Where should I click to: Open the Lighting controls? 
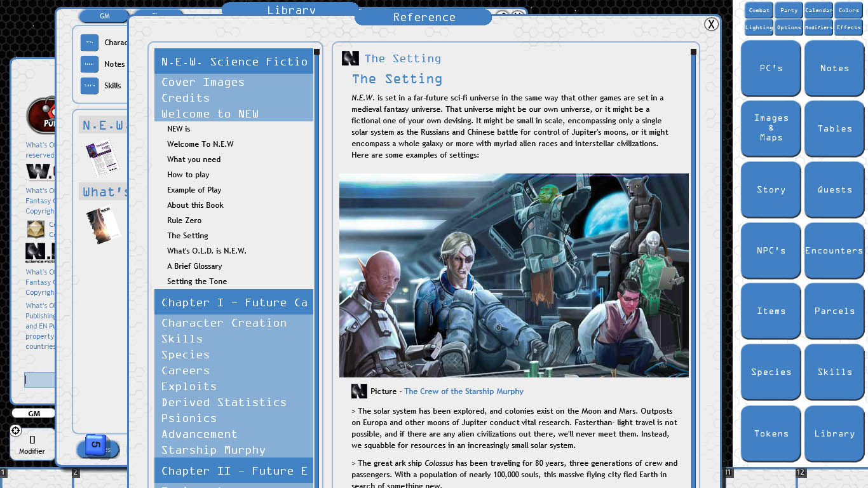(758, 27)
